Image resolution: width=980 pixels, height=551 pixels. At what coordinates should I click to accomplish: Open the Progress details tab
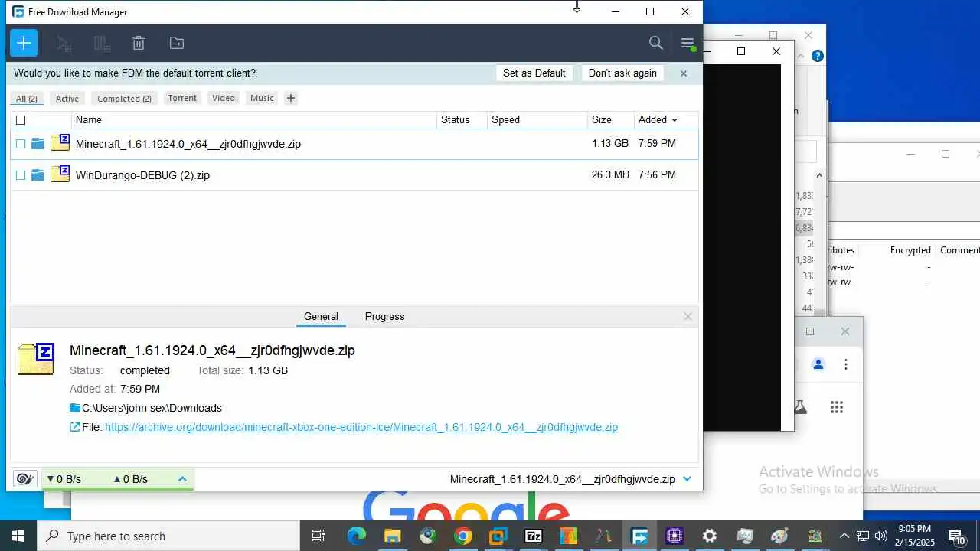tap(384, 317)
